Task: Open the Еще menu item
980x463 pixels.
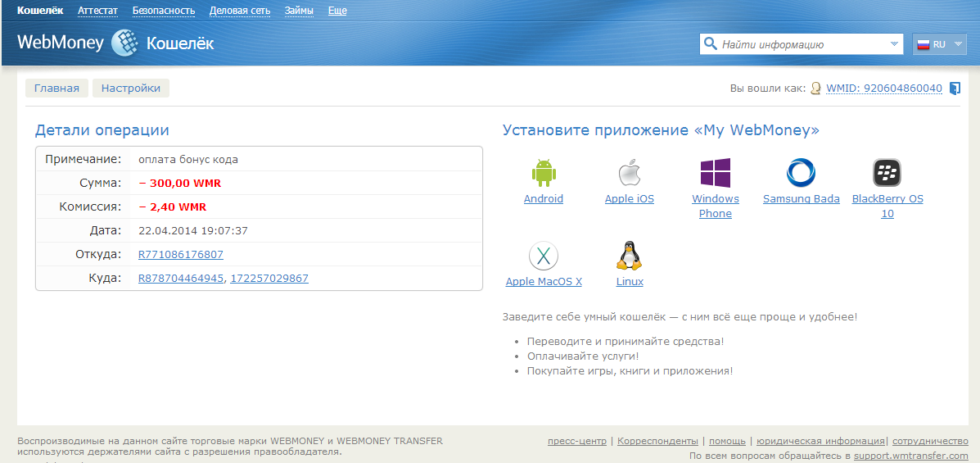Action: [x=337, y=11]
